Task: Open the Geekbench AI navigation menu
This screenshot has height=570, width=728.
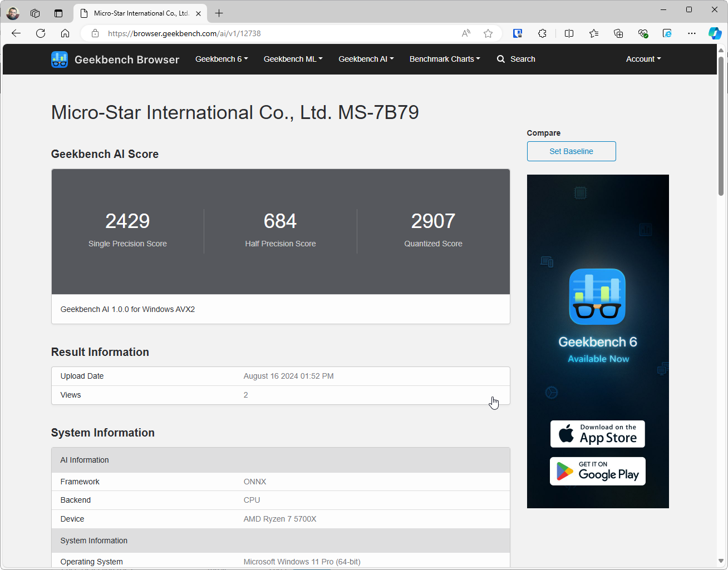Action: pyautogui.click(x=366, y=59)
